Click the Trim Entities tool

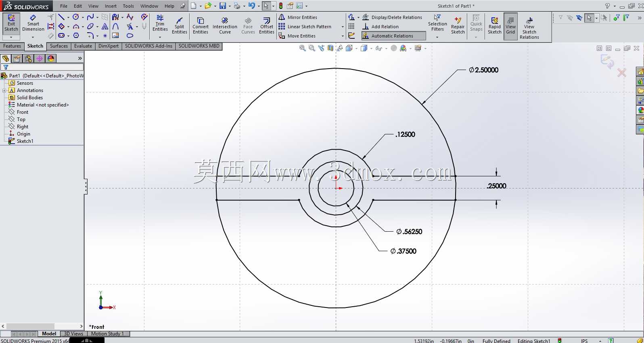tap(160, 23)
